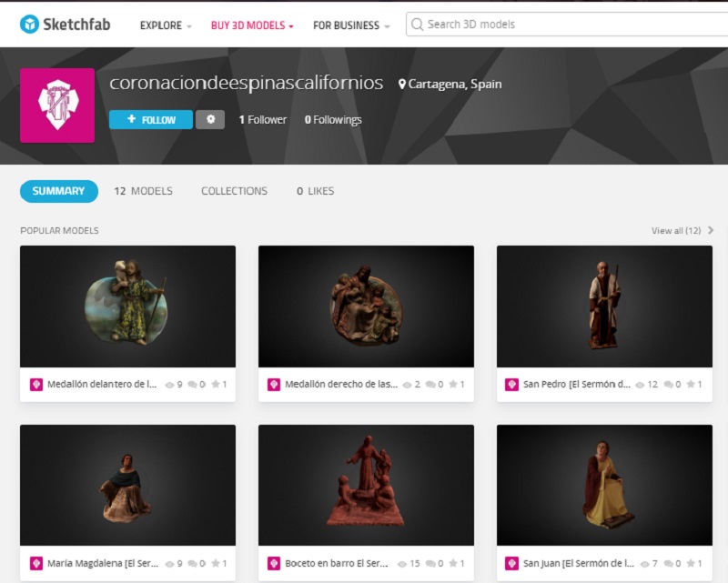
Task: Switch to the Summary tab
Action: pos(59,191)
